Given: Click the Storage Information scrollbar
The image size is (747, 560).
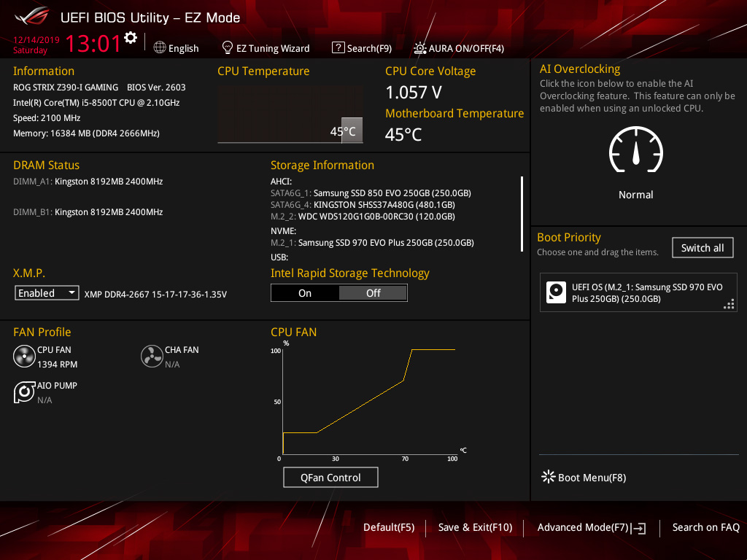Looking at the screenshot, I should (522, 214).
